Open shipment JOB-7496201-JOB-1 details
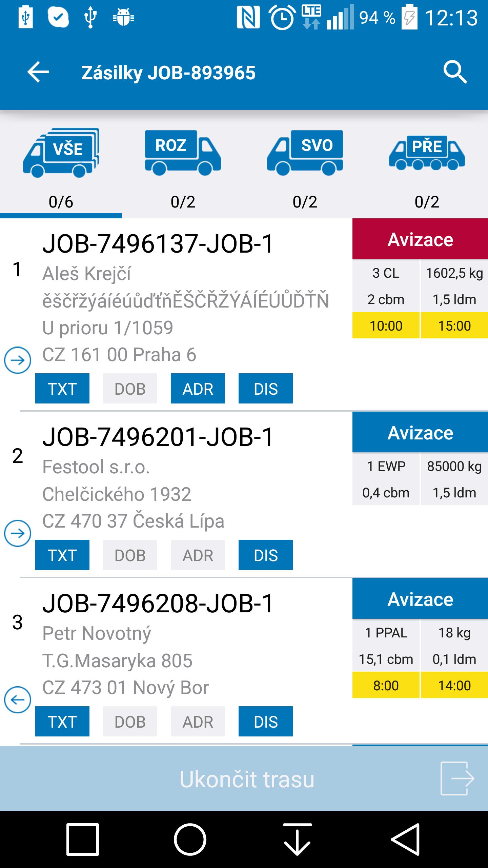 [158, 437]
